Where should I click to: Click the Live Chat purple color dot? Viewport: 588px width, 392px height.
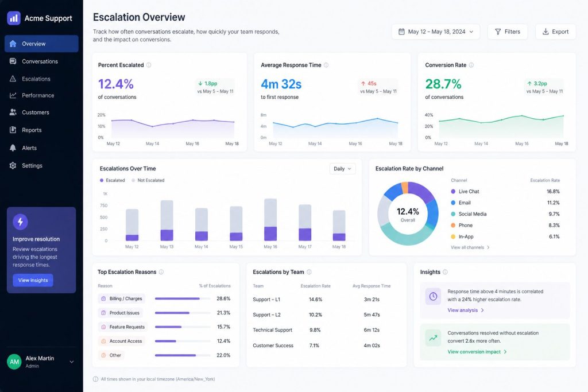453,192
